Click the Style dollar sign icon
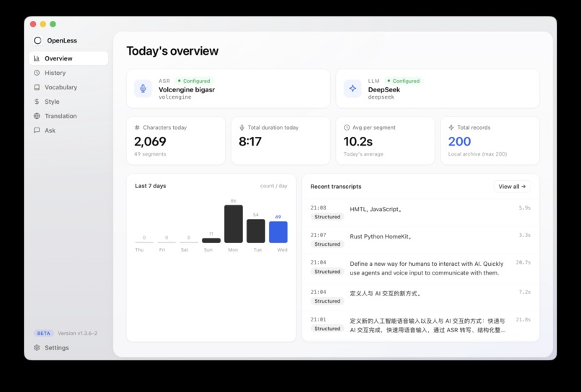The width and height of the screenshot is (581, 392). [x=37, y=102]
